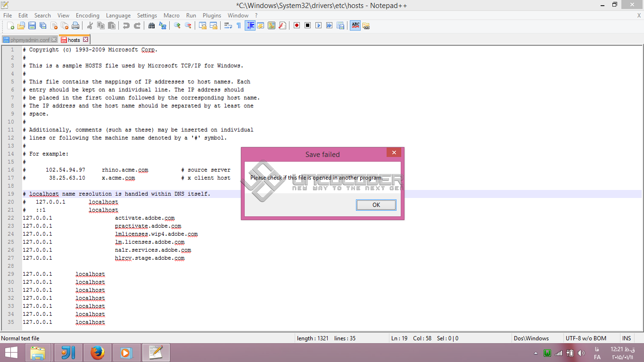
Task: Create a new document with the New toolbar icon
Action: click(11, 25)
